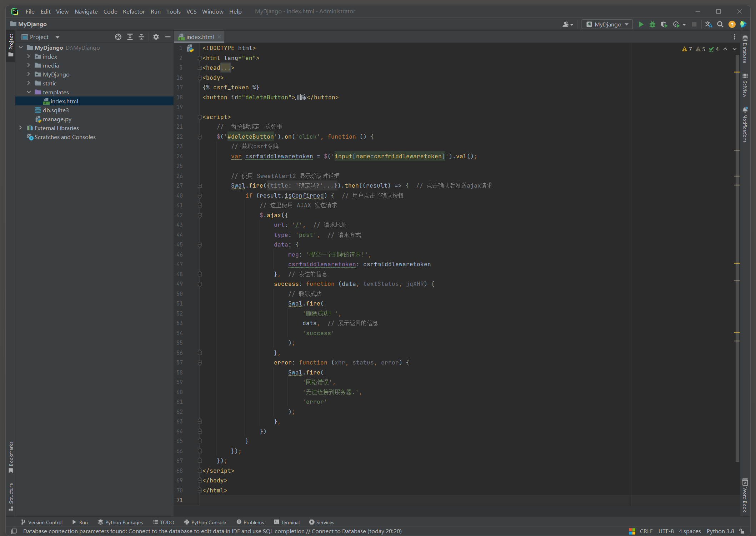Open the TODO panel
756x536 pixels.
point(164,522)
